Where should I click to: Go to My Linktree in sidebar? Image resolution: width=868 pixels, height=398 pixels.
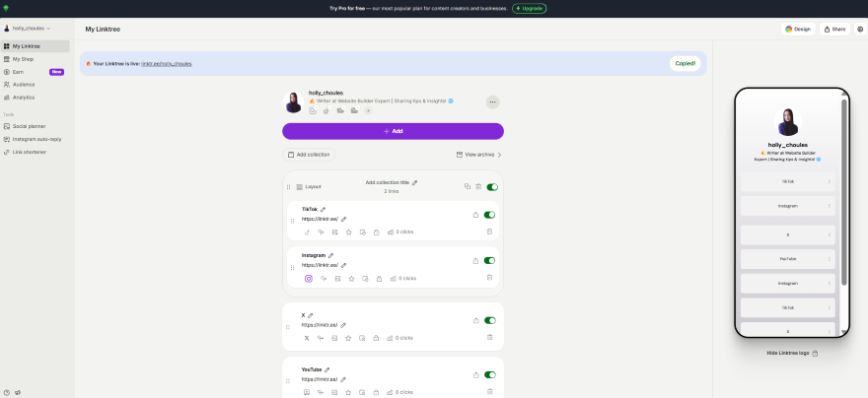[x=36, y=46]
